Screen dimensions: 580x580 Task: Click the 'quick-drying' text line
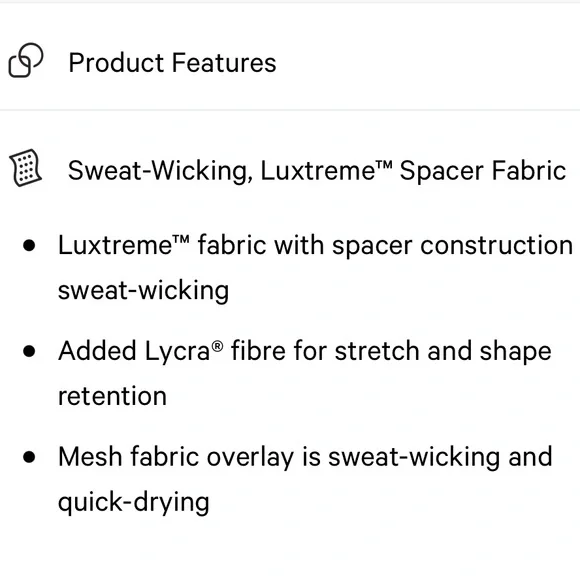[134, 502]
